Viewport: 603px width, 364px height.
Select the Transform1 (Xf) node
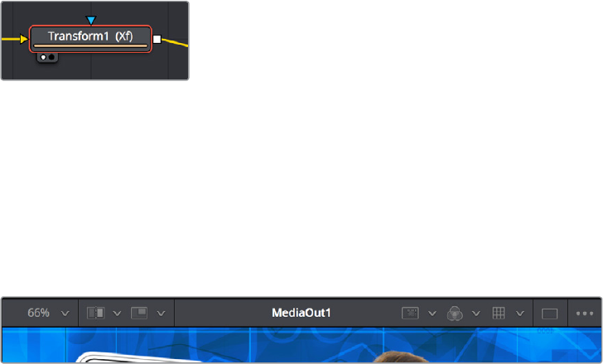pos(90,39)
